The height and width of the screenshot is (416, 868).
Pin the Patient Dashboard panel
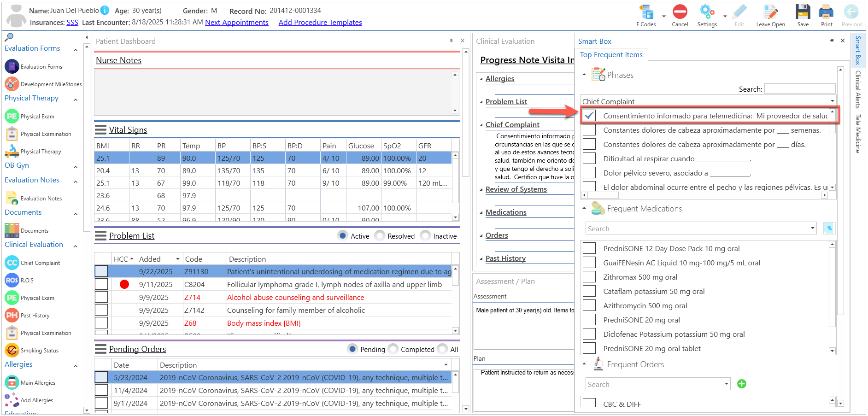tap(451, 41)
